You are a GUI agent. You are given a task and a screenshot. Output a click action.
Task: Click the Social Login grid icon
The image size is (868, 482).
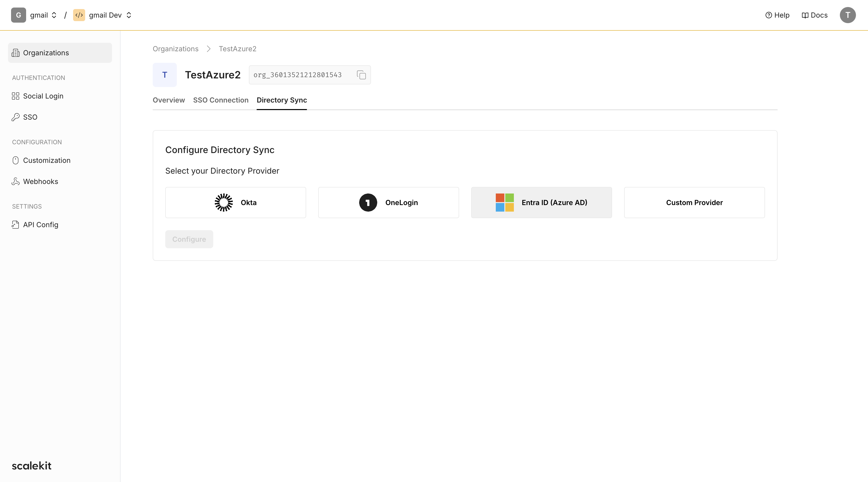pyautogui.click(x=16, y=96)
